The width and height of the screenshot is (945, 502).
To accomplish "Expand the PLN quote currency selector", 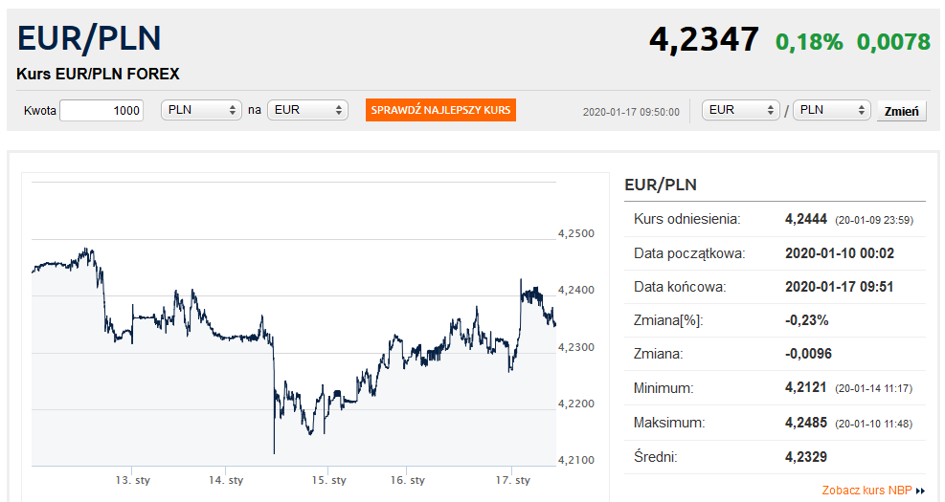I will [832, 110].
